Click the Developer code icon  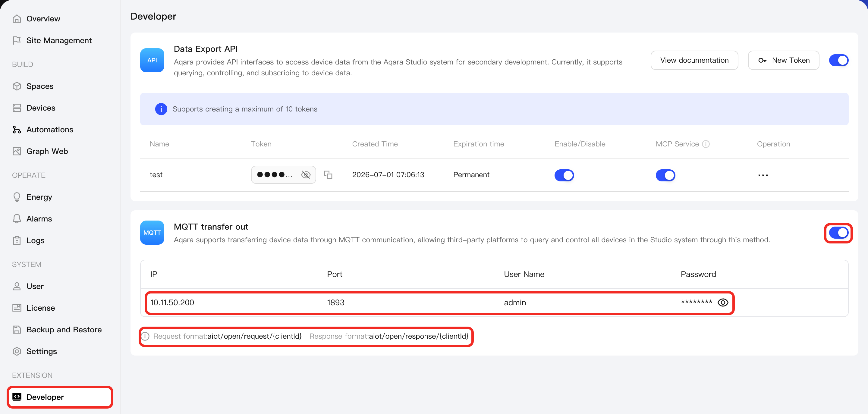pyautogui.click(x=17, y=397)
